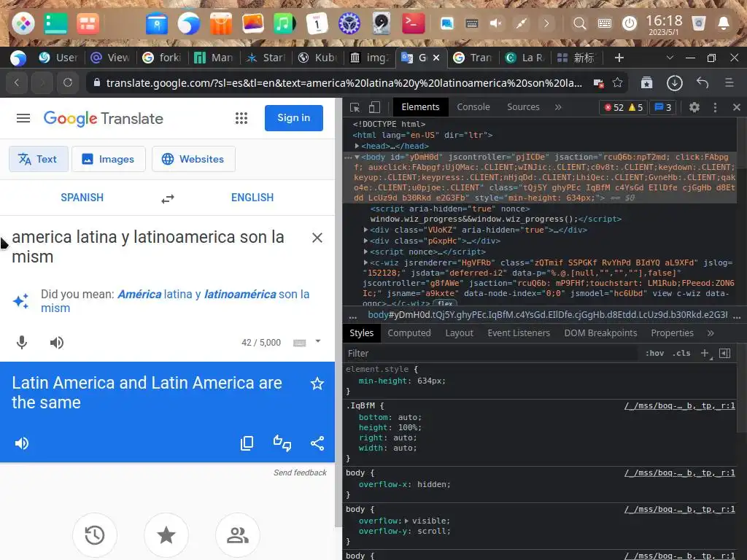Swap Spanish and English languages
The width and height of the screenshot is (747, 560).
click(167, 198)
